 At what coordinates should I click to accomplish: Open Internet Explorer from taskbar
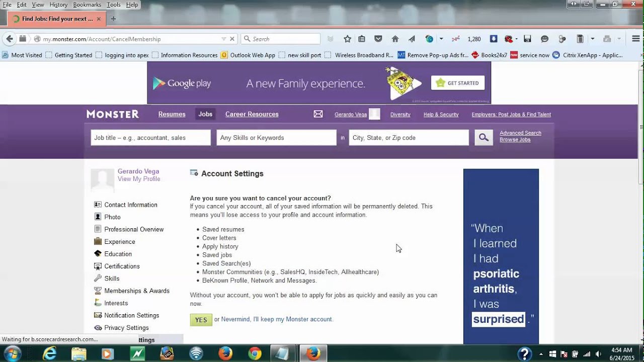(50, 353)
